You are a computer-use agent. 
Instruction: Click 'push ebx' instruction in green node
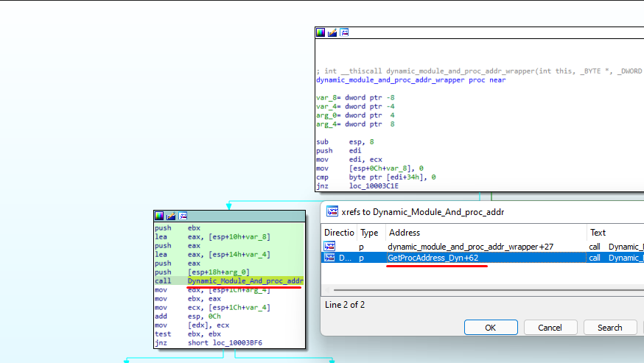(x=178, y=228)
